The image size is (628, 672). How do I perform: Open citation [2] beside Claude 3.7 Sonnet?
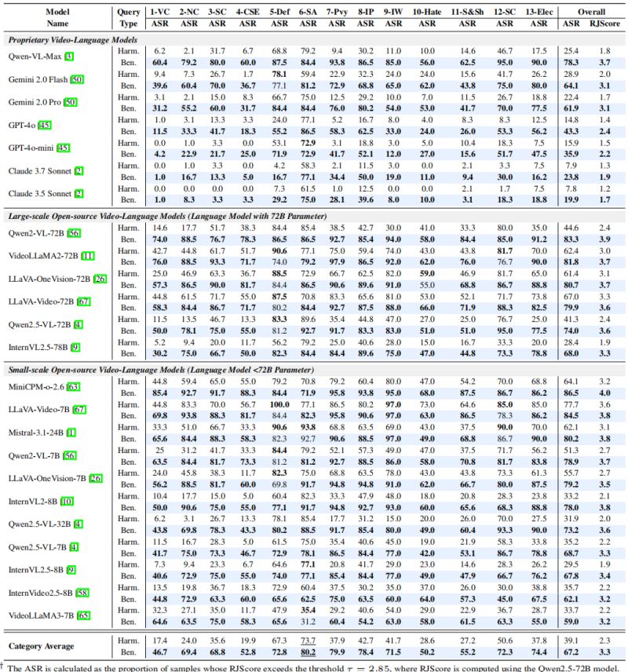point(78,171)
